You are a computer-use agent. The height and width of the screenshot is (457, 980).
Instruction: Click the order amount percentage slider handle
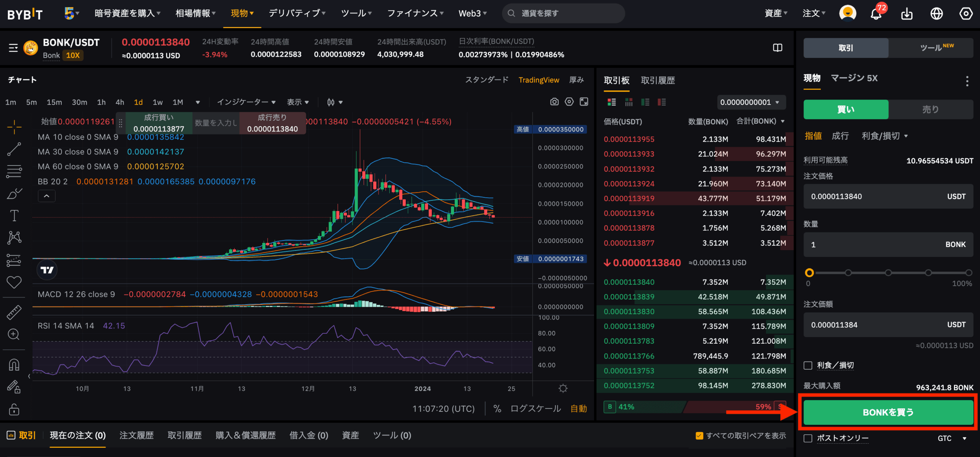(809, 273)
